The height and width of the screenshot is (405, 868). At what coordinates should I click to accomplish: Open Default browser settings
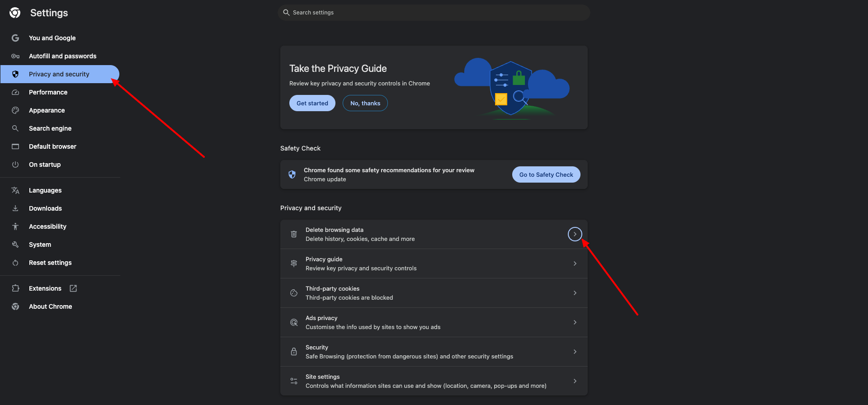(x=60, y=146)
